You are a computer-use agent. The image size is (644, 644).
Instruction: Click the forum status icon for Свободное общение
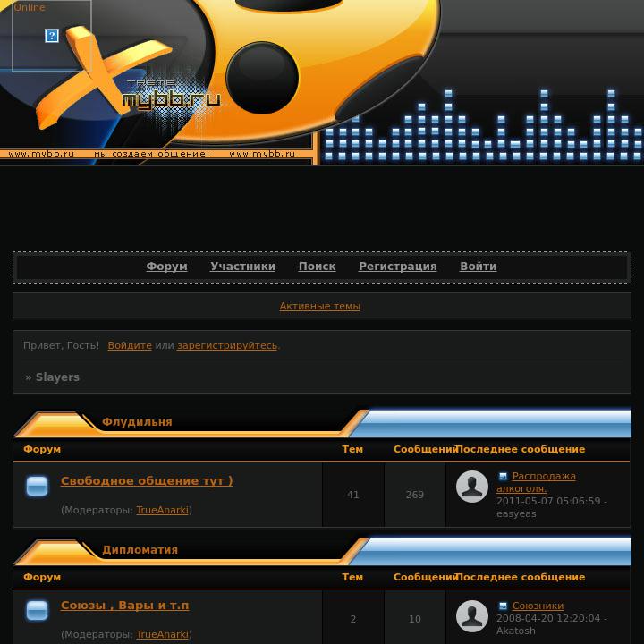[x=37, y=487]
